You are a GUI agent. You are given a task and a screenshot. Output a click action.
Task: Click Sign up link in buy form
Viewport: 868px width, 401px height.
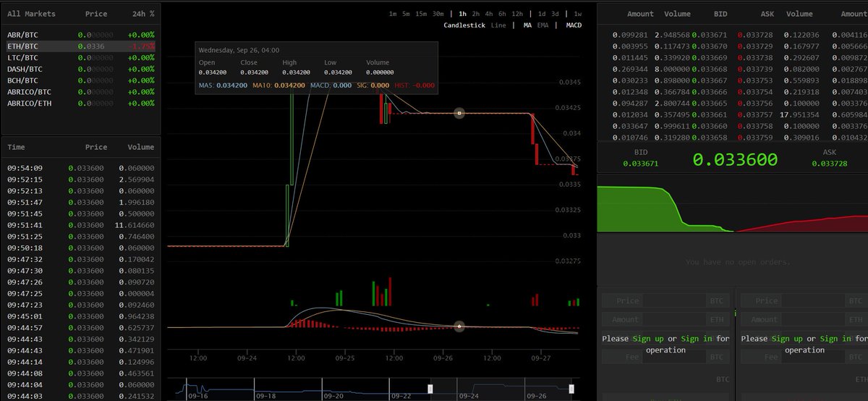(648, 338)
